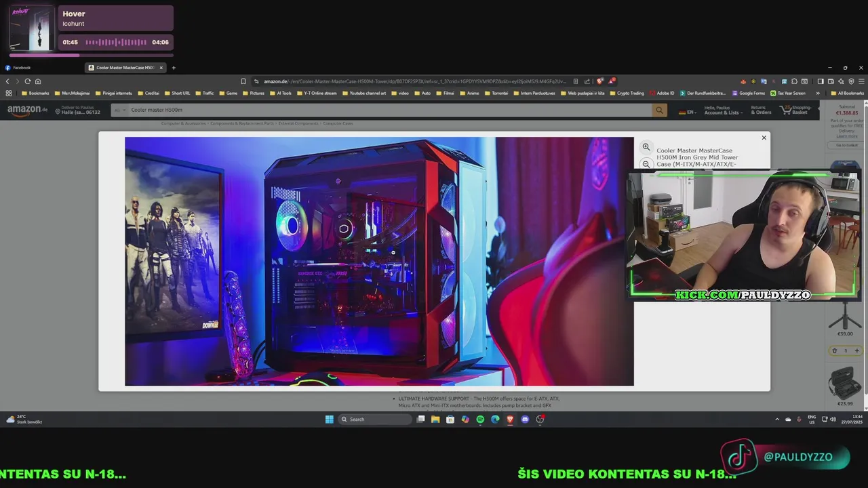Open Discord from taskbar
Screen dimensions: 868x488
[x=525, y=420]
